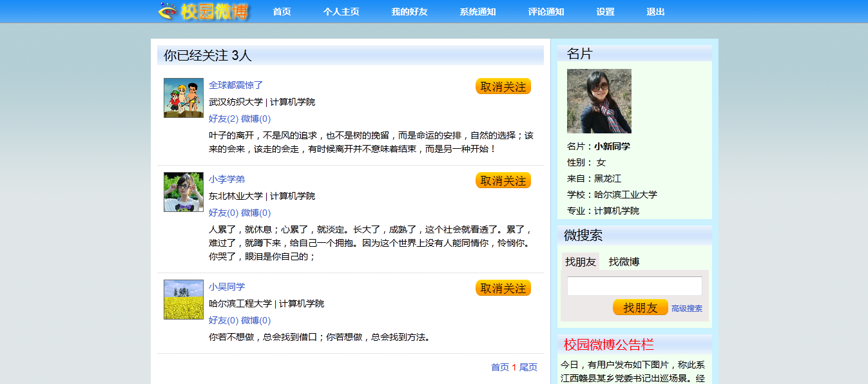The width and height of the screenshot is (868, 384).
Task: Open 小吴同学 avatar thumbnail
Action: click(x=184, y=300)
